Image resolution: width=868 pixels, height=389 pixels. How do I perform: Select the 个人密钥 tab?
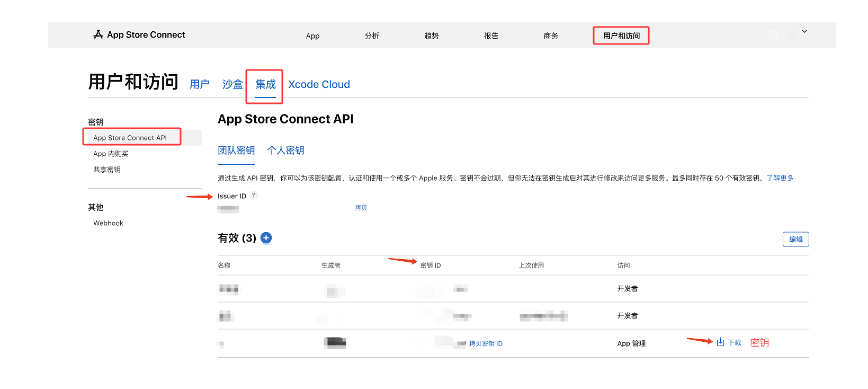[285, 151]
